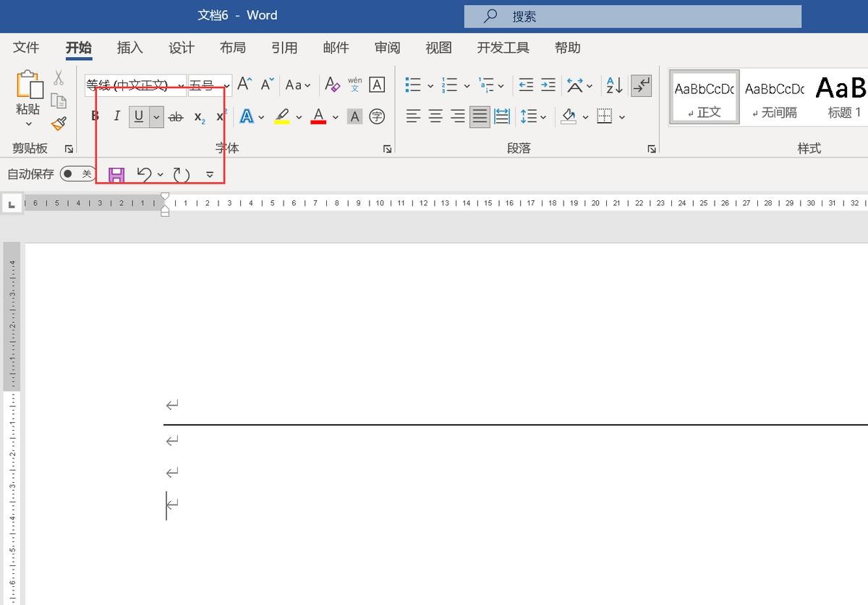The width and height of the screenshot is (868, 605).
Task: Click the Sort A-Z icon
Action: click(614, 85)
